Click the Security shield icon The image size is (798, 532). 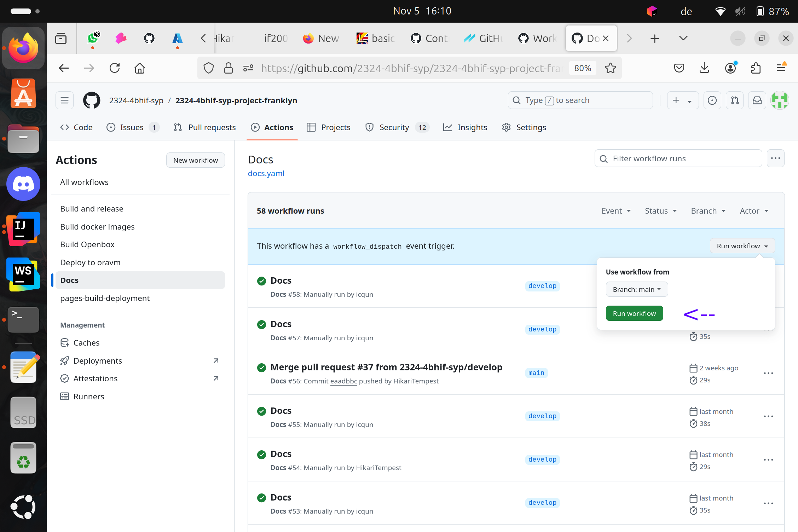pos(369,127)
